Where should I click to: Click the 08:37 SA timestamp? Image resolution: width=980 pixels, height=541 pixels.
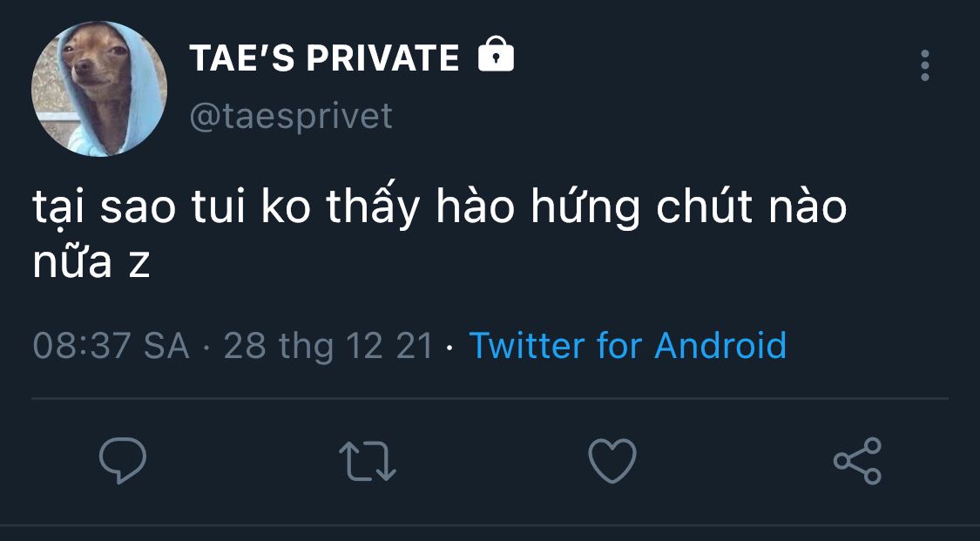tap(111, 346)
